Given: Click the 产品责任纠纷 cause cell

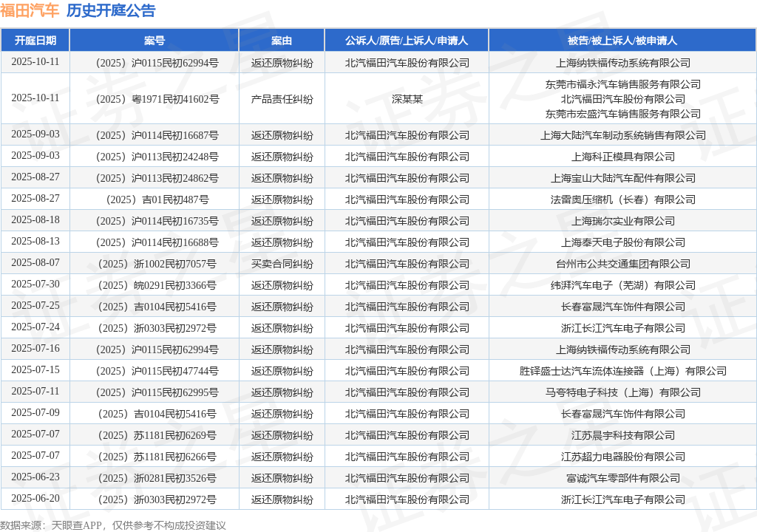Looking at the screenshot, I should (x=282, y=99).
